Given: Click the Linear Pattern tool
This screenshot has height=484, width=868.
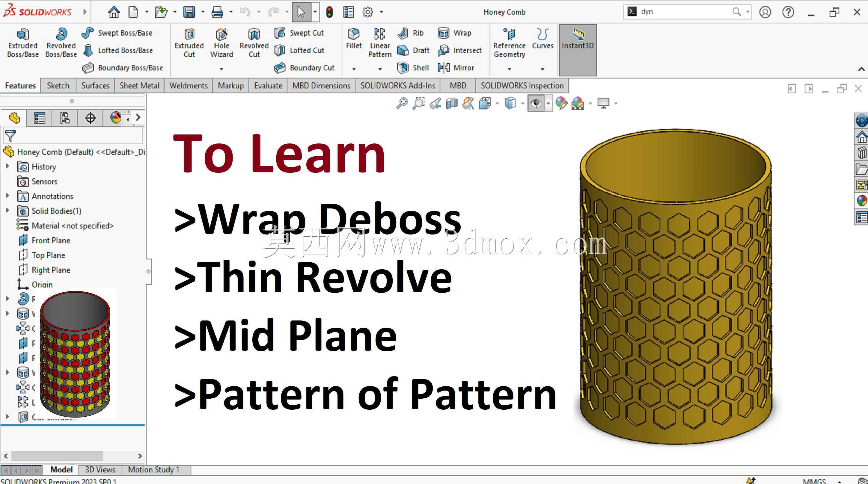Looking at the screenshot, I should click(380, 43).
